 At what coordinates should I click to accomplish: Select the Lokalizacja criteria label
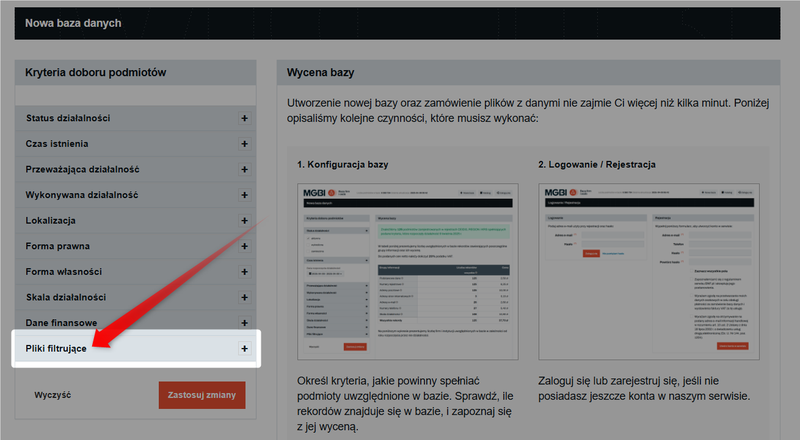(x=51, y=220)
